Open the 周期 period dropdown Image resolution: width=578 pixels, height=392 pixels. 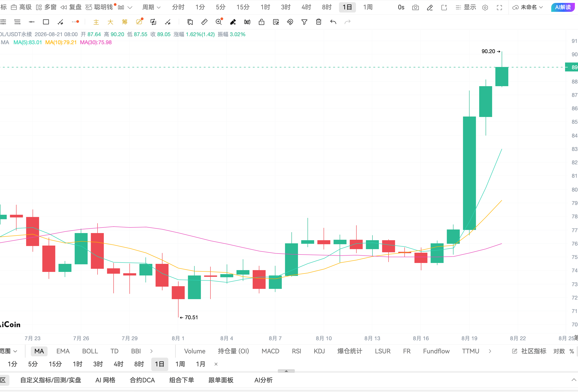point(152,7)
